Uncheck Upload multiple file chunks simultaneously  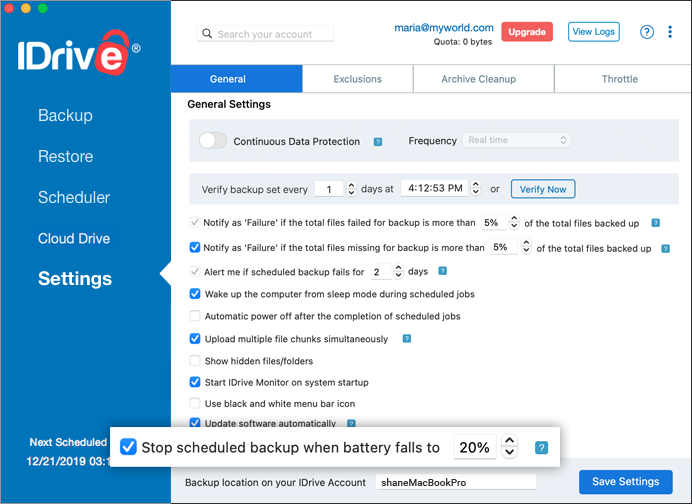[x=195, y=339]
